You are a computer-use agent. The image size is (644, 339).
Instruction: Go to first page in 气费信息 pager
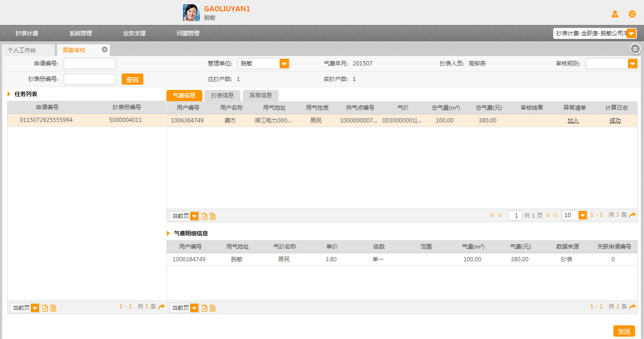[x=491, y=216]
